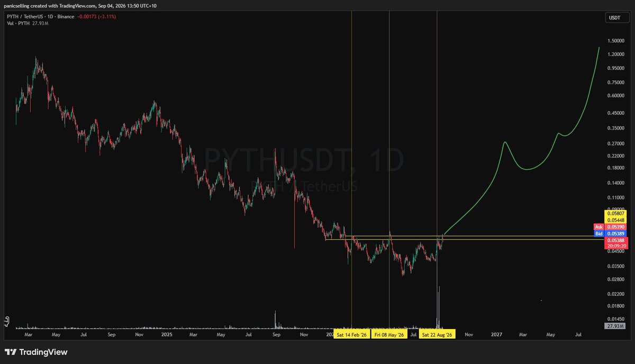Click the PYTH / TetherUS symbol title
The image size is (635, 364).
(24, 17)
